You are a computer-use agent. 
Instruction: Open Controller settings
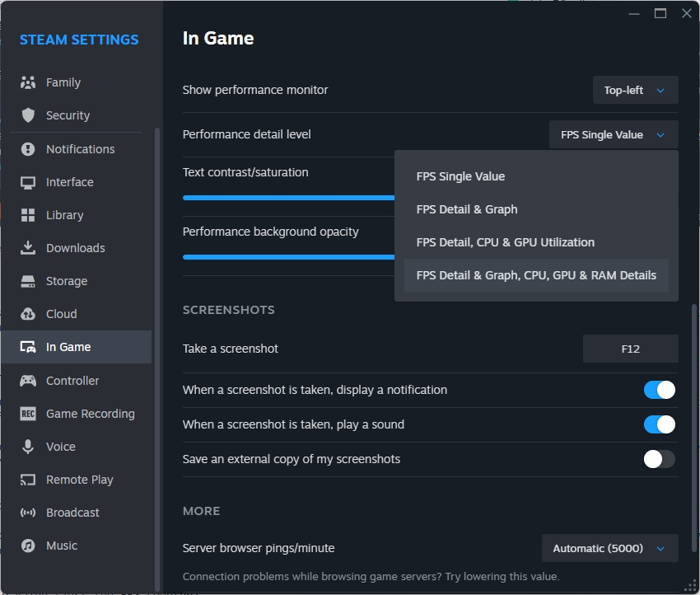pyautogui.click(x=76, y=381)
